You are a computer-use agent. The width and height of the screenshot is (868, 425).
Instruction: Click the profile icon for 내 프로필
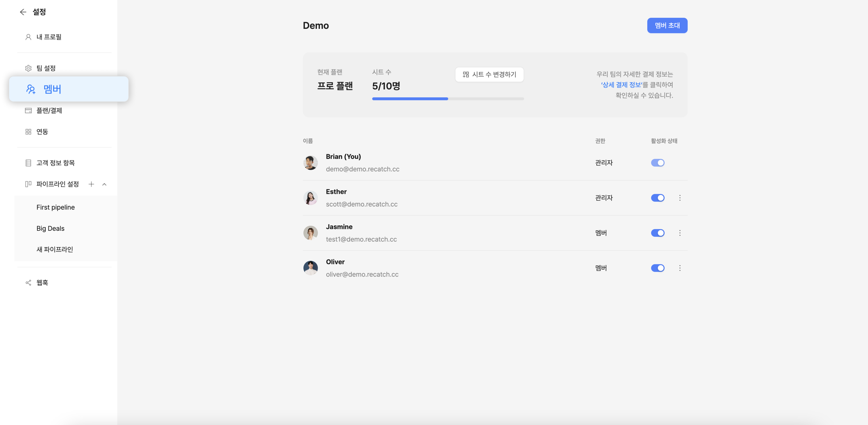click(28, 37)
